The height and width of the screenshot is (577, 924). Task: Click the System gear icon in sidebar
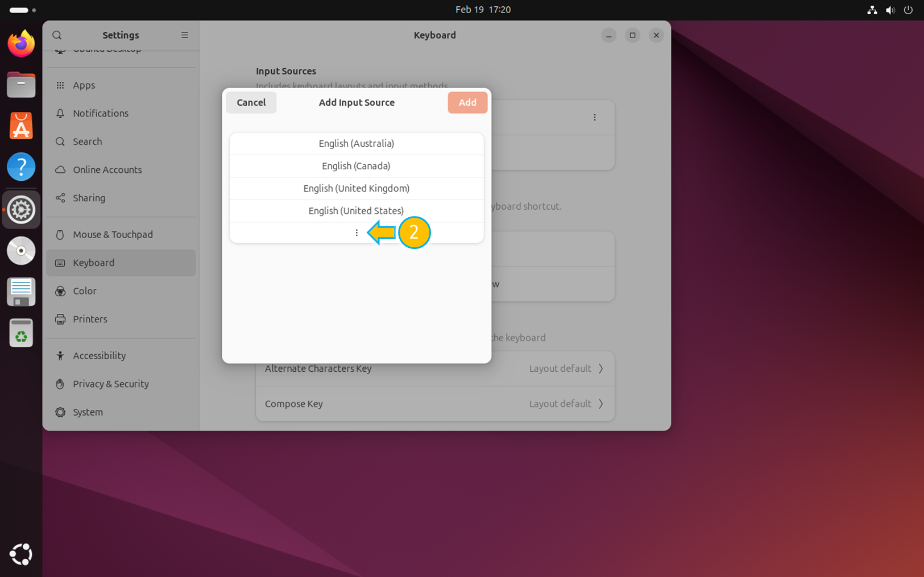point(60,412)
